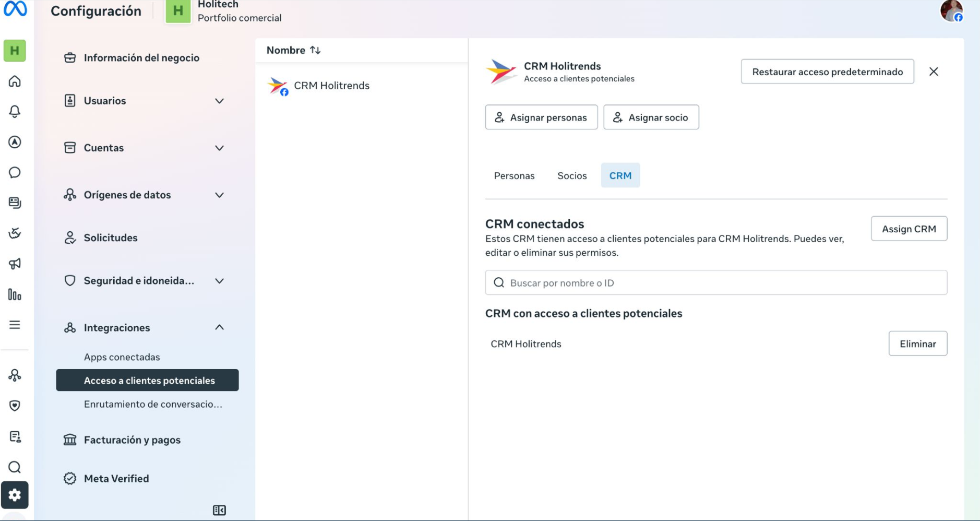Open Información del negocio
The height and width of the screenshot is (521, 980).
[141, 57]
